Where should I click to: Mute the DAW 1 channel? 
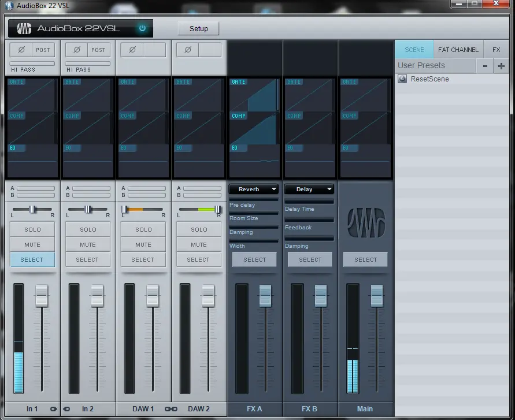point(143,244)
